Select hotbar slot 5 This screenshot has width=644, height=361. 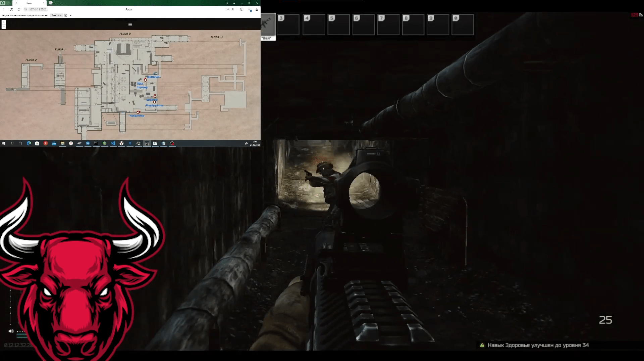(338, 25)
